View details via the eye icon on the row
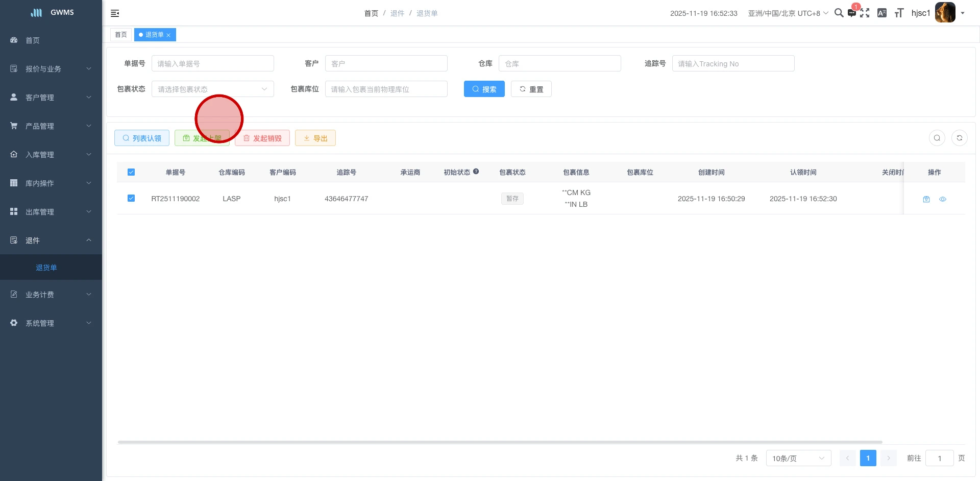Screen dimensions: 980x481 (x=943, y=199)
